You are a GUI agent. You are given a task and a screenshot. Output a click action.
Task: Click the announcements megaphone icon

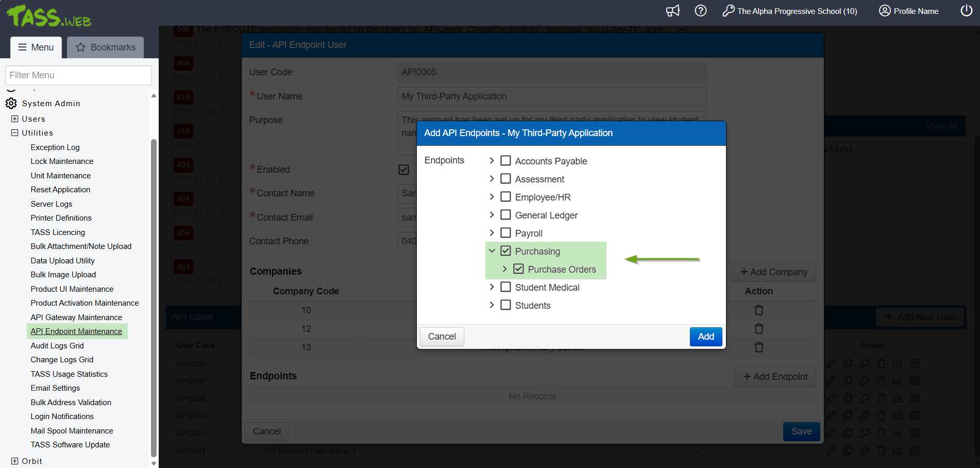coord(673,11)
